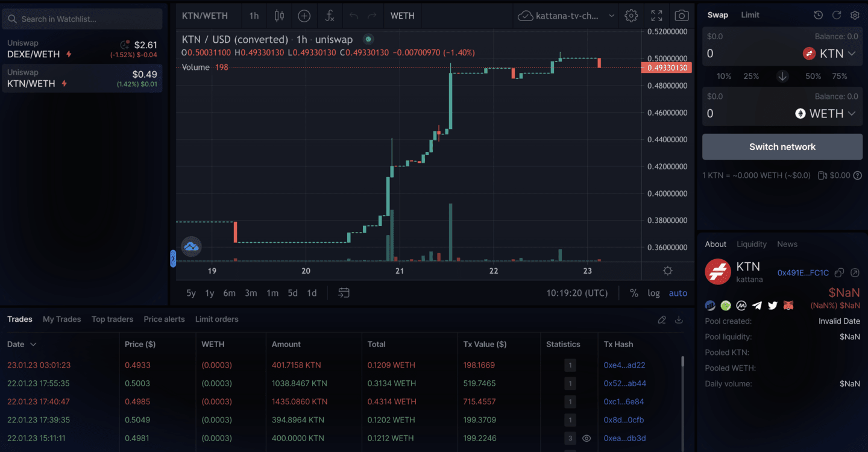Open the WETH token selector dropdown
Viewport: 868px width, 452px height.
[826, 113]
